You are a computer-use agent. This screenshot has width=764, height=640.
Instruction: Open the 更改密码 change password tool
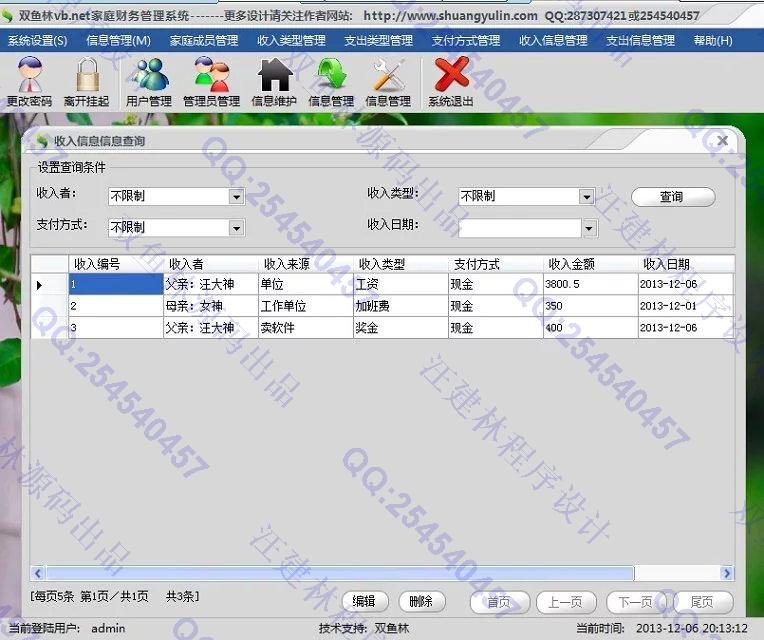point(30,82)
